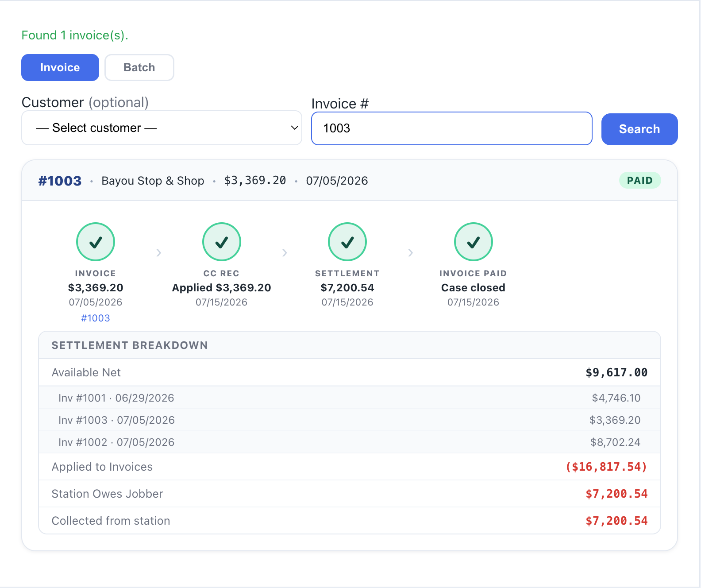The height and width of the screenshot is (588, 701).
Task: Click the Invoice step checkmark circle
Action: coord(96,242)
